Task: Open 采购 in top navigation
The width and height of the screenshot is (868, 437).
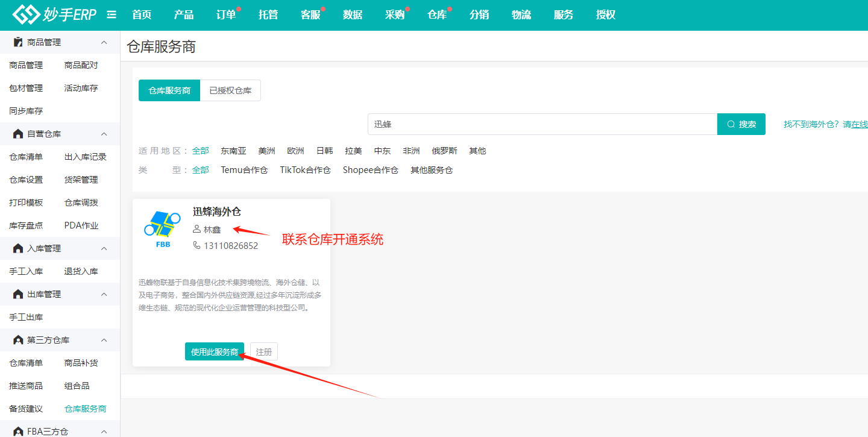Action: point(395,15)
